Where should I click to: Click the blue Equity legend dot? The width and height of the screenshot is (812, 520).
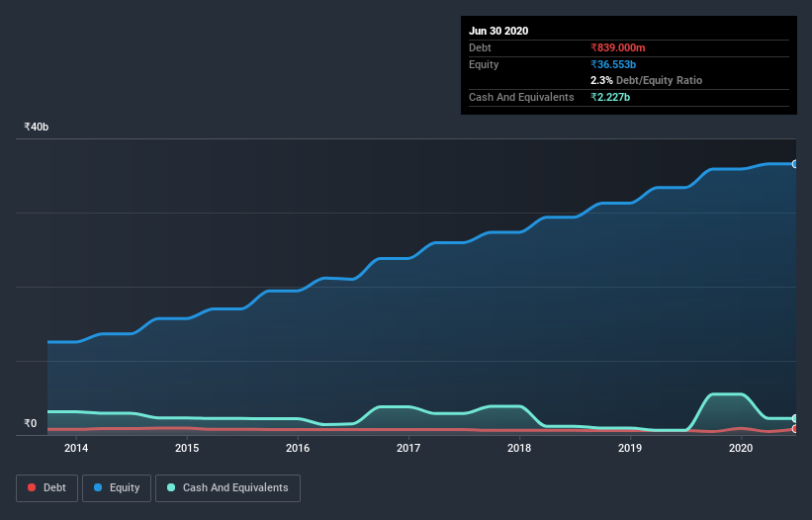point(98,487)
